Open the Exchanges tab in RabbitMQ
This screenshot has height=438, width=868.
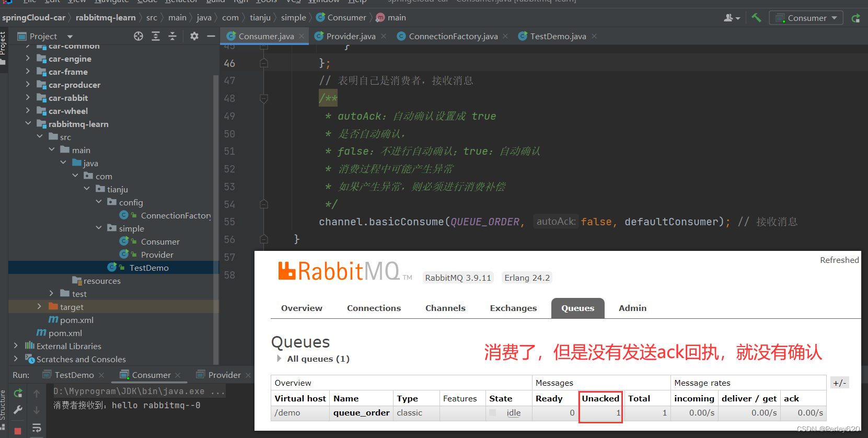point(513,308)
